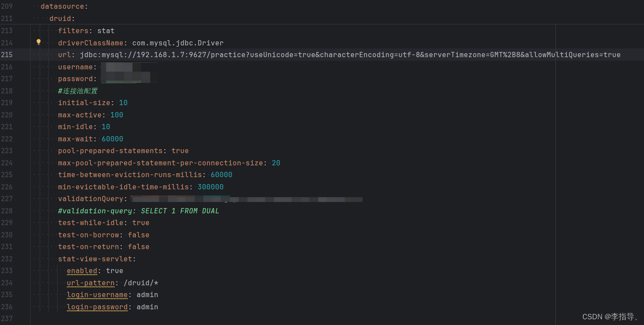The height and width of the screenshot is (325, 644).
Task: Click the 'url-pattern' key
Action: point(91,283)
